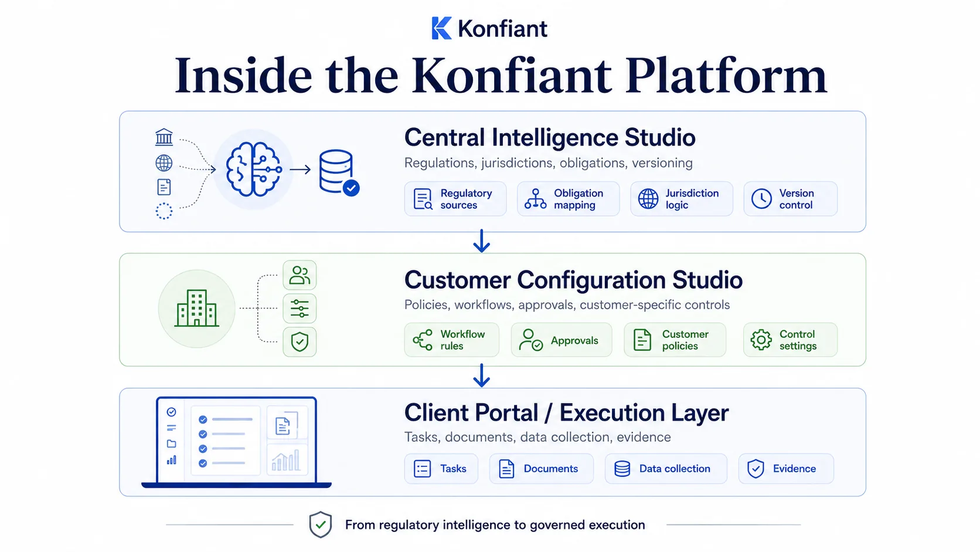Open the Tasks chip
980x552 pixels.
(x=441, y=469)
